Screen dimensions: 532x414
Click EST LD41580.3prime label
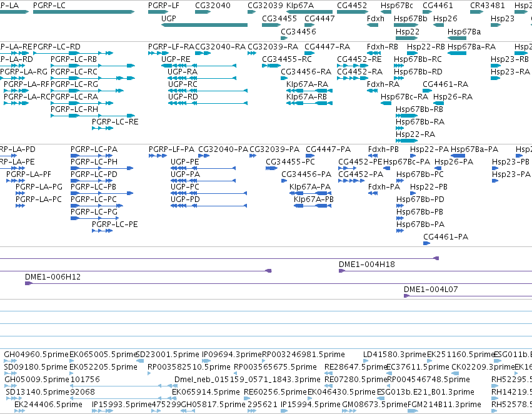click(x=394, y=355)
